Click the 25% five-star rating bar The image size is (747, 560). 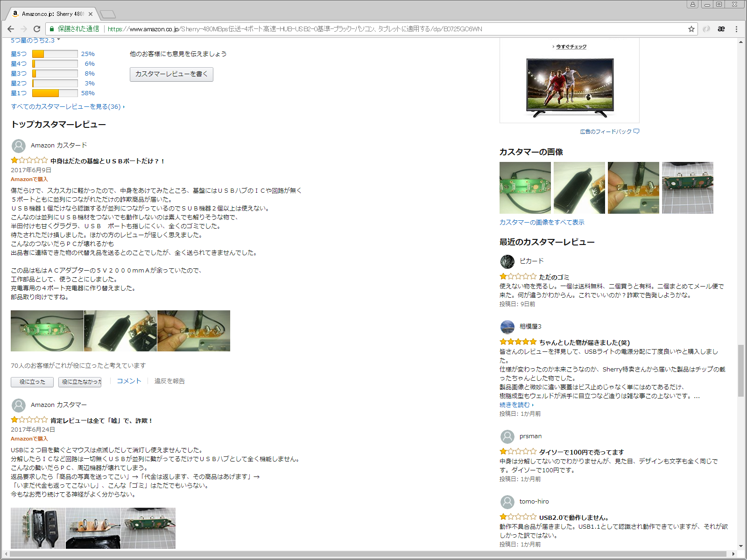tap(55, 54)
